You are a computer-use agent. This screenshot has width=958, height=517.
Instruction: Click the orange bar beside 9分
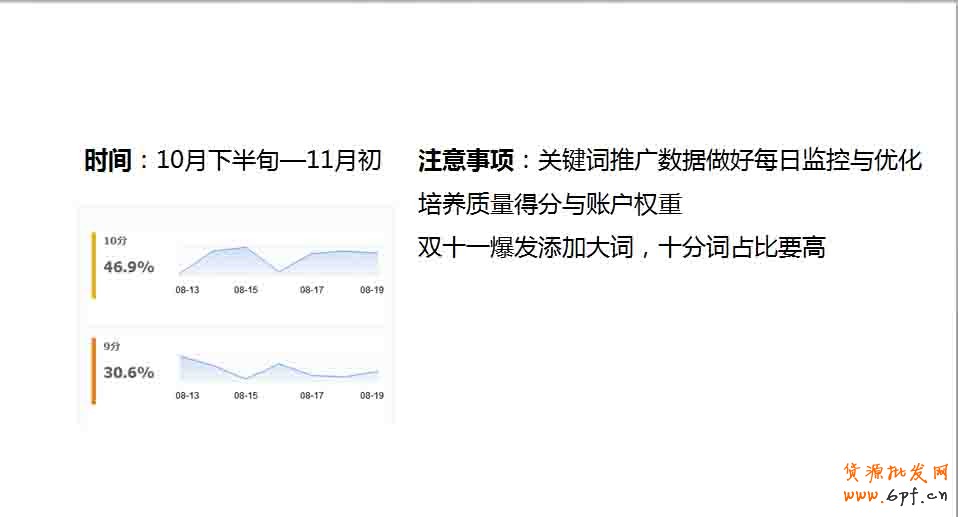(94, 371)
